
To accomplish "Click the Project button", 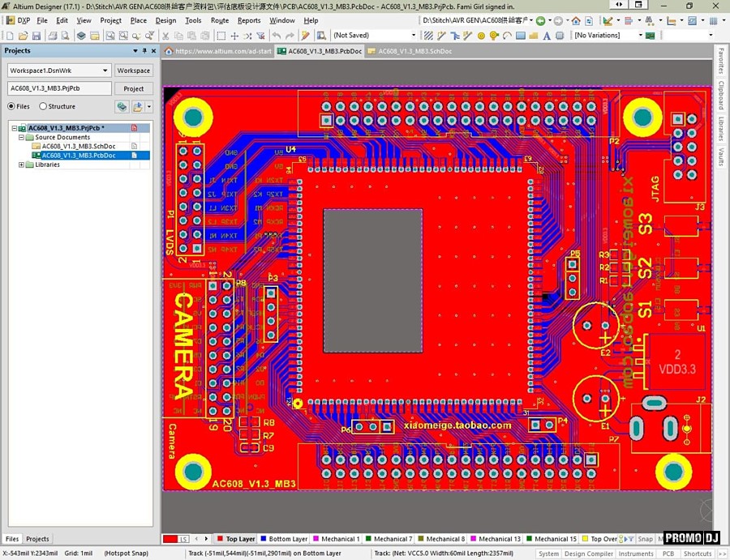I will [x=133, y=88].
